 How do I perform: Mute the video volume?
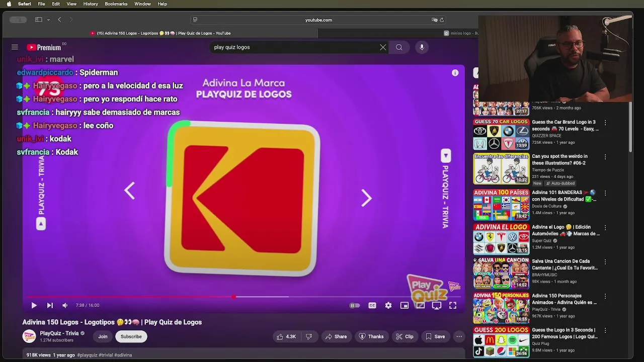pos(65,305)
